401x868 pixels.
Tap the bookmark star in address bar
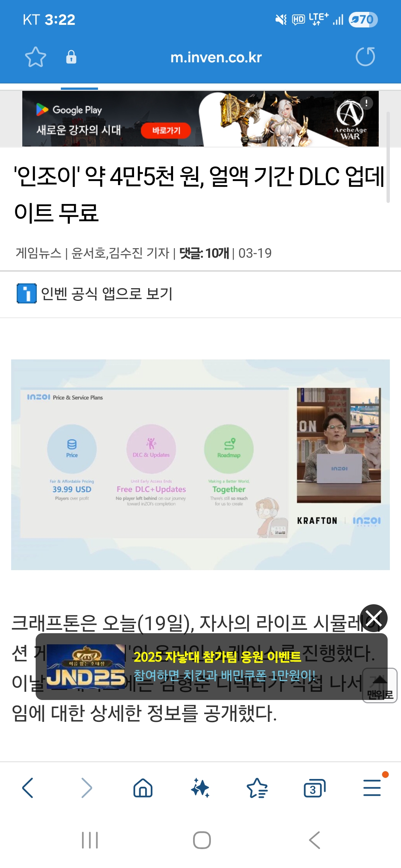pos(36,57)
